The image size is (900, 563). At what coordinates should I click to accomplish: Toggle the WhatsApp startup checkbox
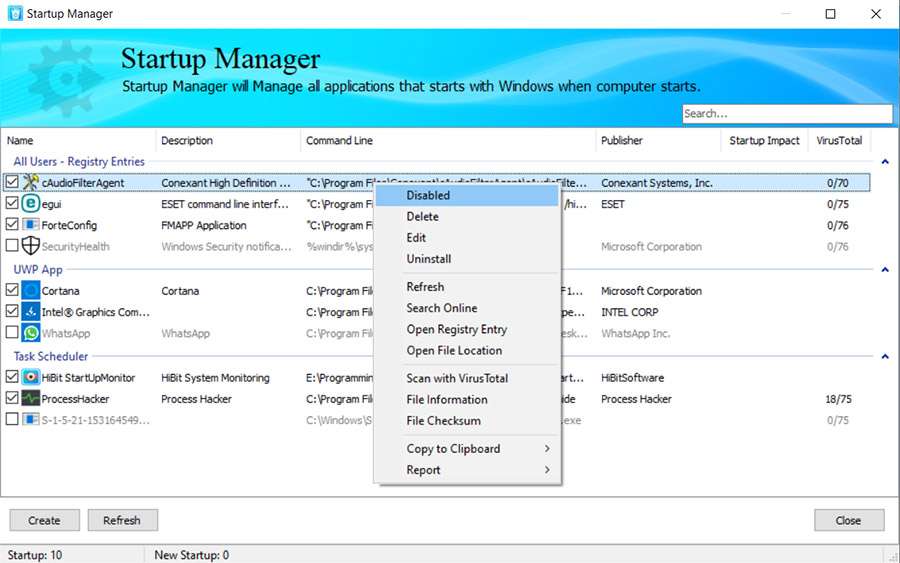point(12,333)
